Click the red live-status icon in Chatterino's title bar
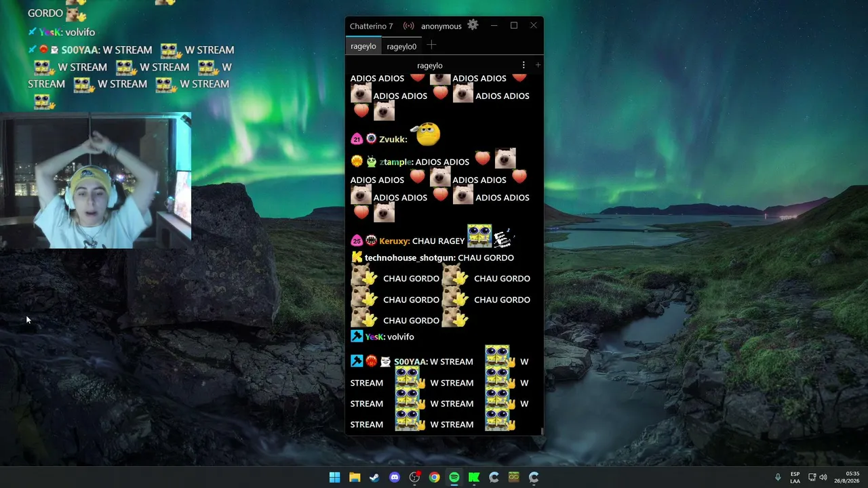 click(408, 26)
